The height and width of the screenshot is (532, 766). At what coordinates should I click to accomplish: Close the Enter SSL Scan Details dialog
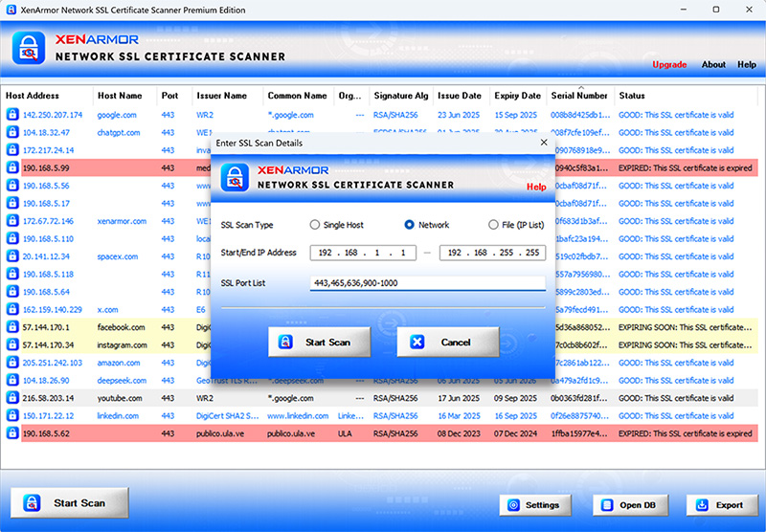(544, 143)
